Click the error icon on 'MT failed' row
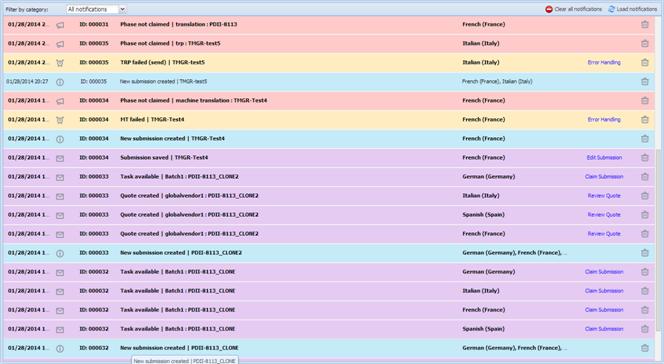664x364 pixels. tap(60, 120)
